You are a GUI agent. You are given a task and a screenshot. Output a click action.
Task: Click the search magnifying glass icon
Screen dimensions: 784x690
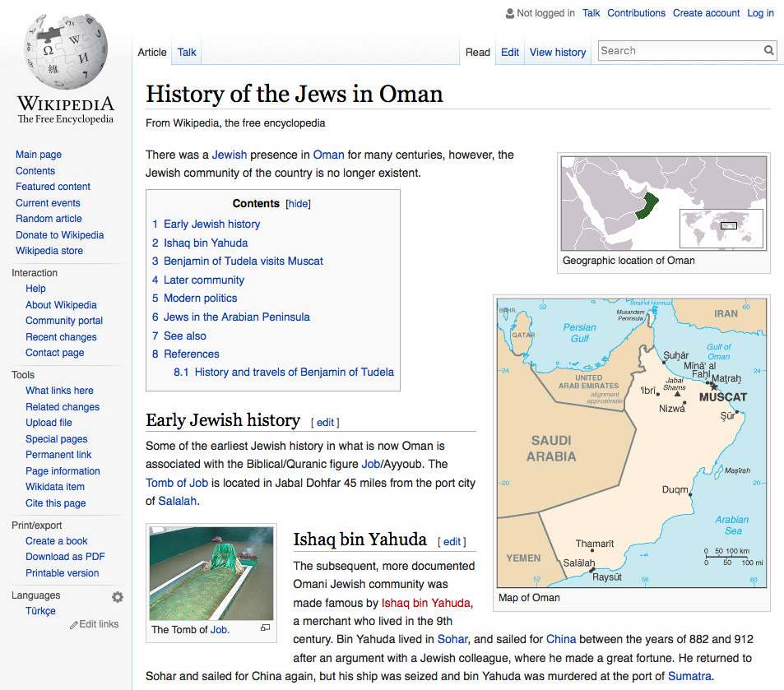tap(767, 50)
